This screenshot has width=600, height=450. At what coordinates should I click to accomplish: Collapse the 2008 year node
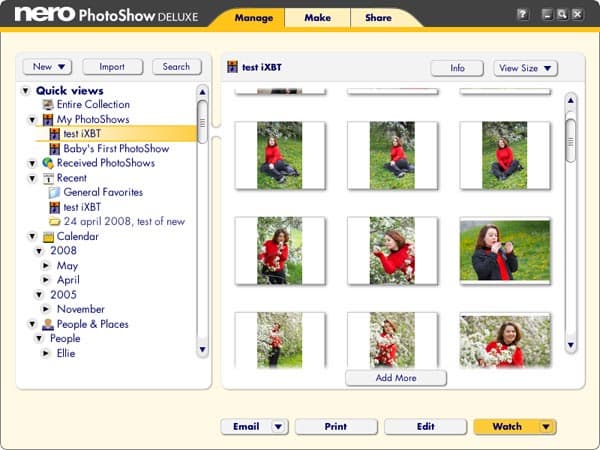[x=39, y=251]
